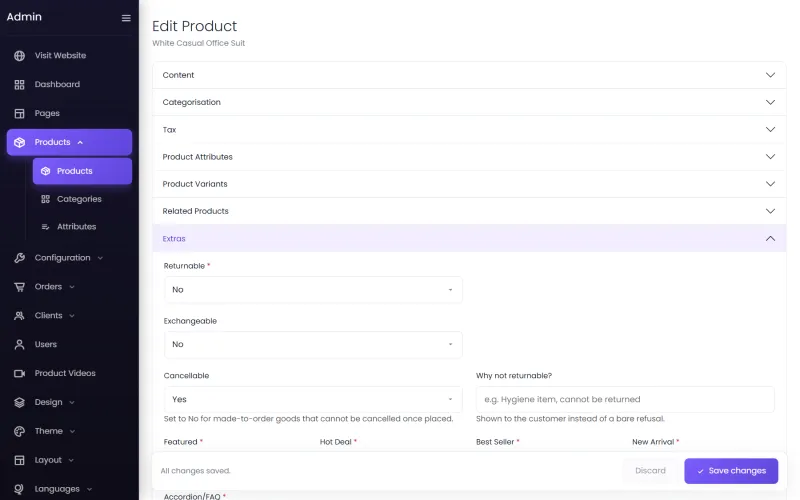The image size is (800, 500).
Task: Open the Pages menu item
Action: tap(69, 113)
